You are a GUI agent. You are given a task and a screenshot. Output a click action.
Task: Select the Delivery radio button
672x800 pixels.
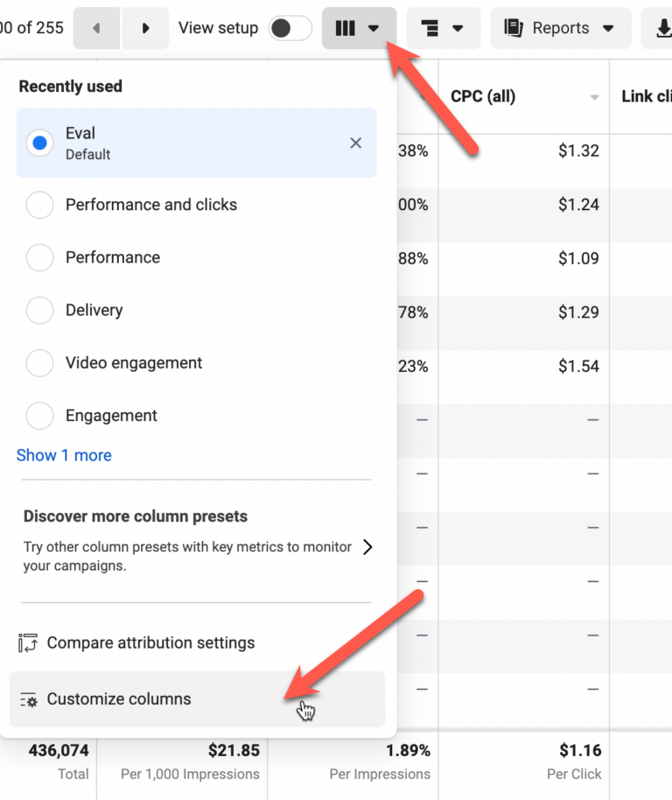(x=40, y=310)
